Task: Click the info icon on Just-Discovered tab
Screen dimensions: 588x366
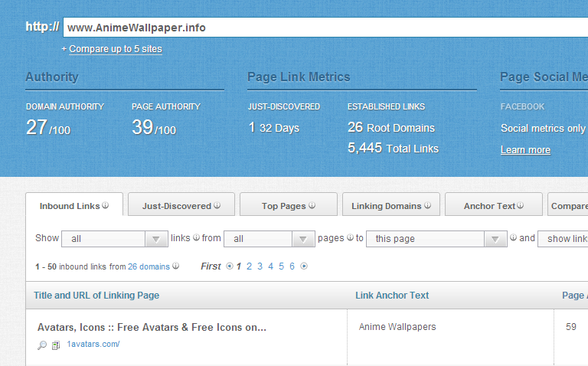Action: click(217, 205)
